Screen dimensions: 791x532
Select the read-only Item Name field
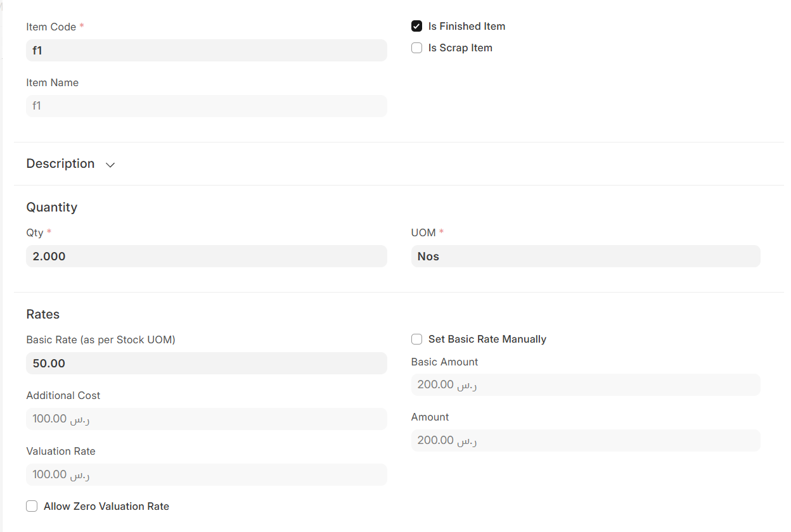coord(206,106)
